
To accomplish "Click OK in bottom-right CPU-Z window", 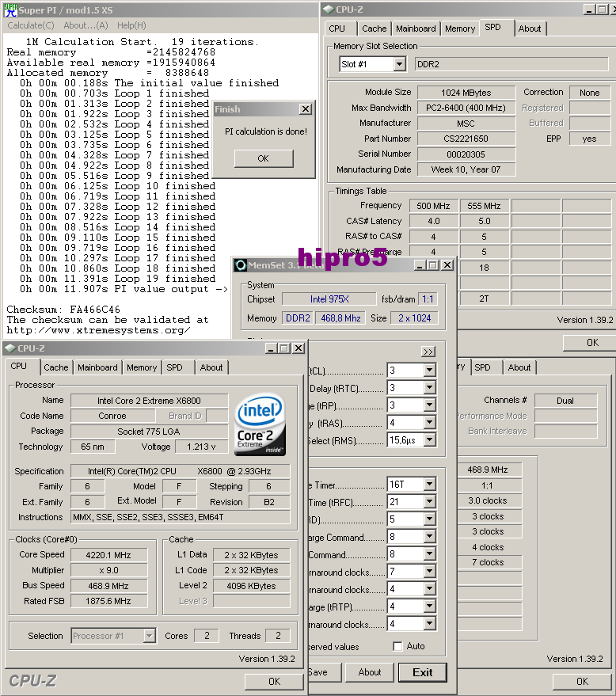I will (582, 682).
